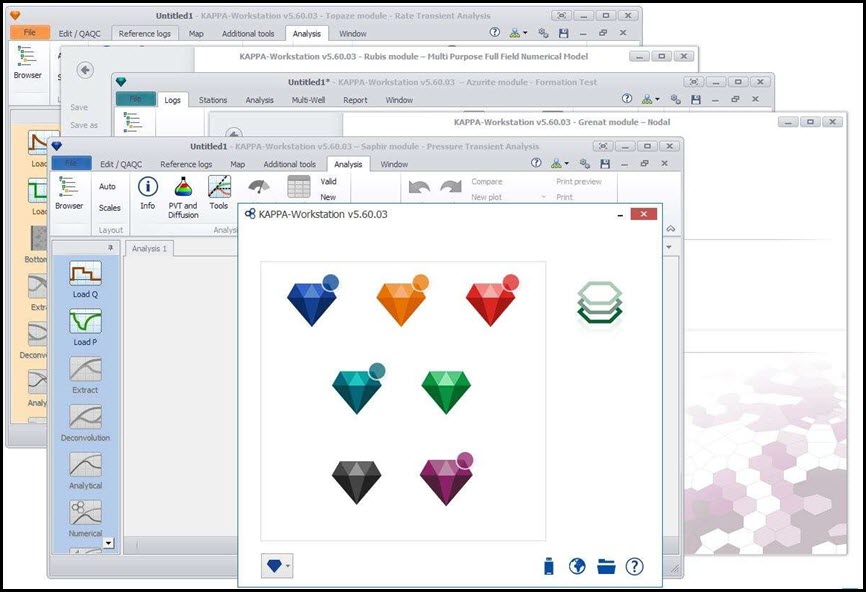Open File menu in Topaze window

point(30,33)
